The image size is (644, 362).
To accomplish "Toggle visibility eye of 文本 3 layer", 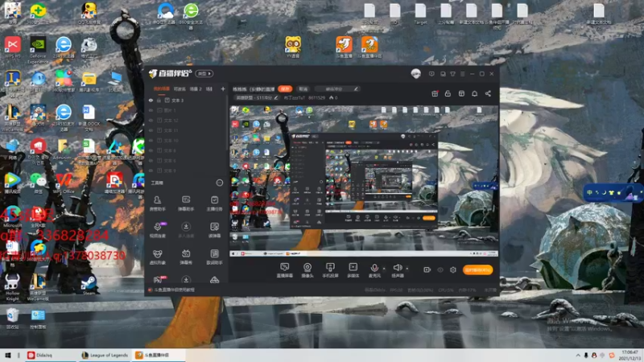I will (x=151, y=100).
